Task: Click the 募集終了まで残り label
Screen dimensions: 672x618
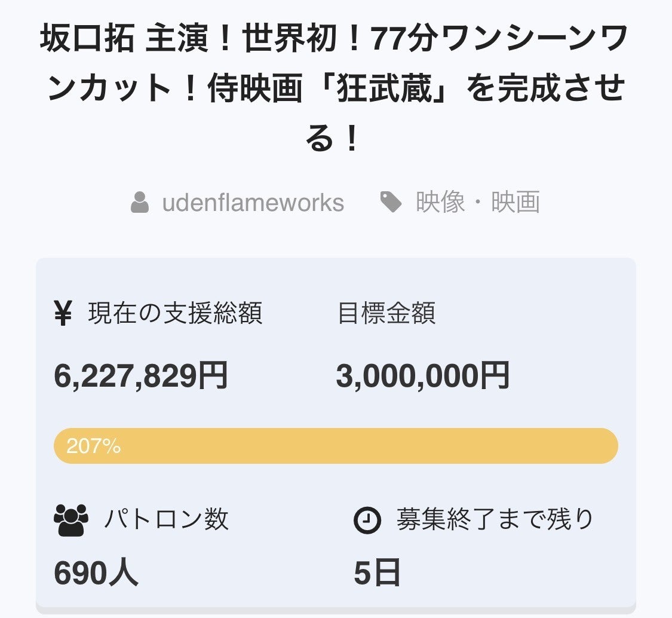Action: coord(495,519)
